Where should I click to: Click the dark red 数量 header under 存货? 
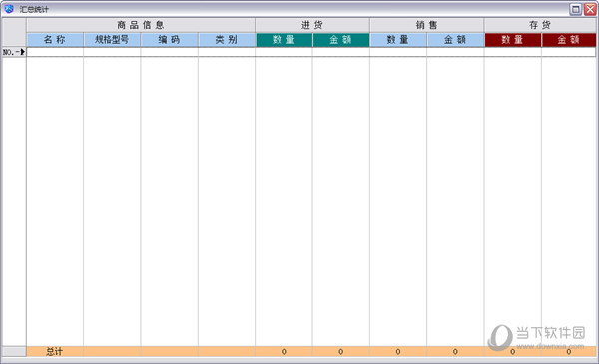tap(513, 40)
